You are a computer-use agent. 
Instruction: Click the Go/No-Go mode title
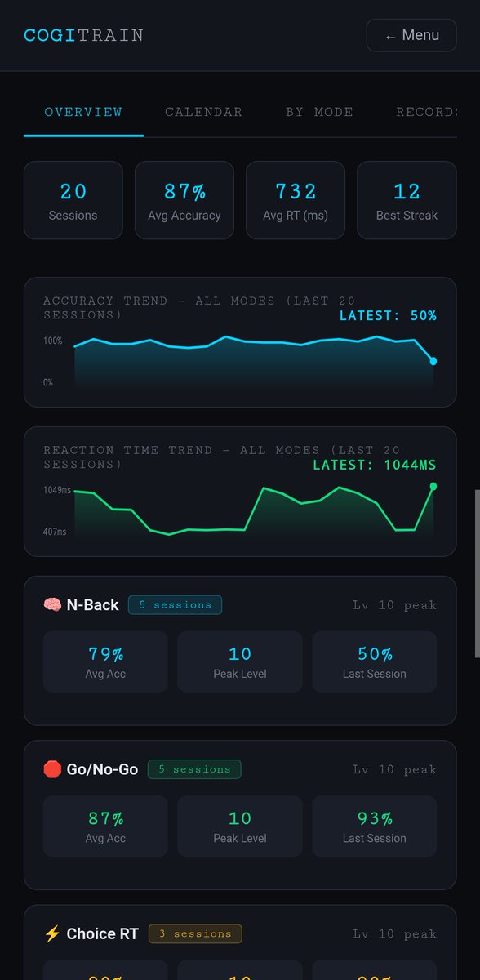tap(103, 769)
